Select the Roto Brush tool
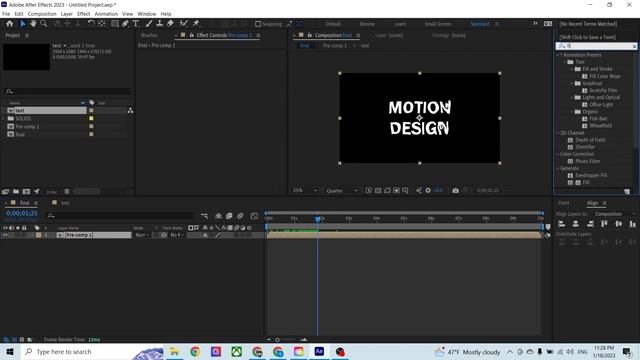Screen dimensions: 640x360 pyautogui.click(x=183, y=24)
